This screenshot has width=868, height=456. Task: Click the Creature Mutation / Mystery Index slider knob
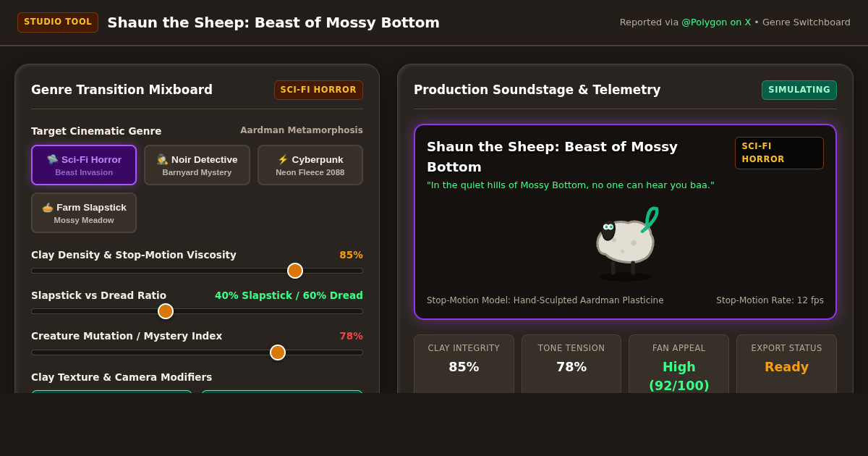[x=278, y=352]
